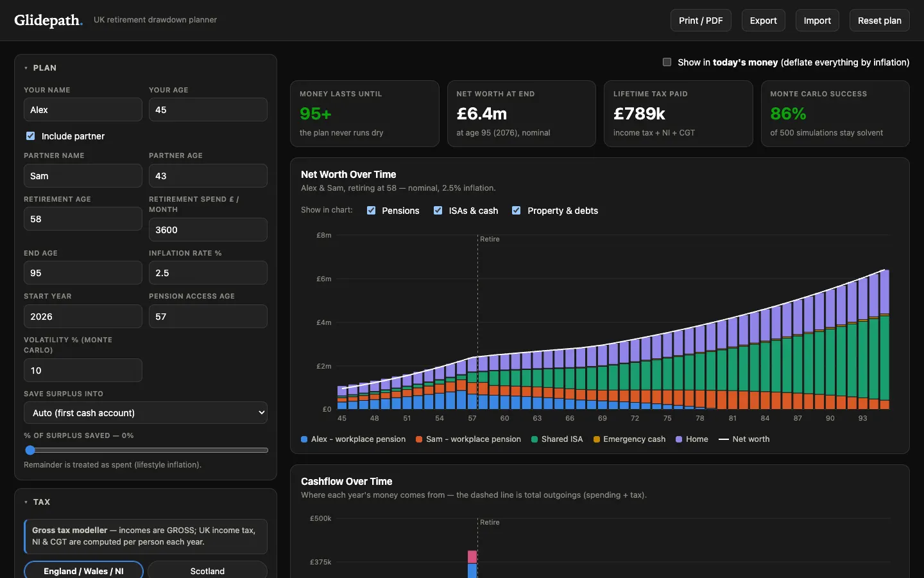Collapse the TAX section
The height and width of the screenshot is (578, 924).
click(x=37, y=502)
